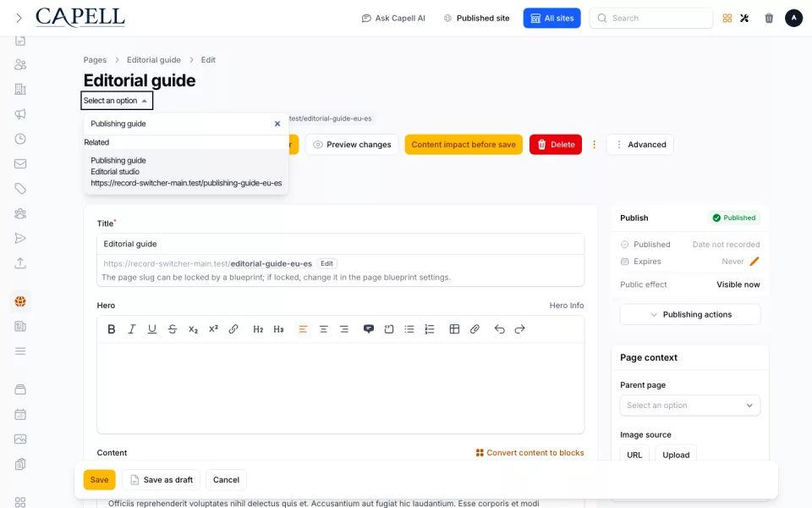Collapse the 'Select an option' record switcher

click(x=117, y=101)
